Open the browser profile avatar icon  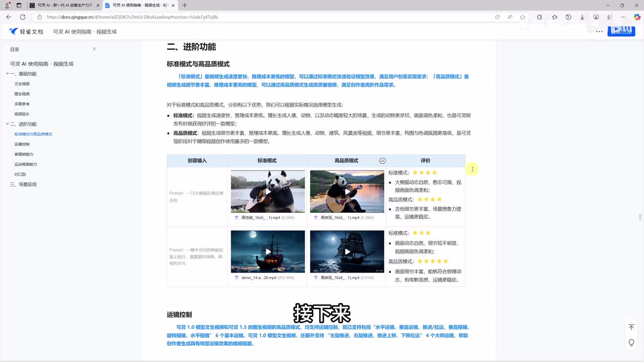7,5
